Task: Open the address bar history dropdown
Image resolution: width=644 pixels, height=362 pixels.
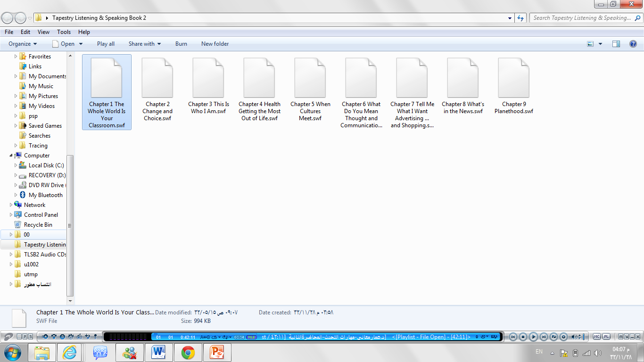Action: [510, 18]
